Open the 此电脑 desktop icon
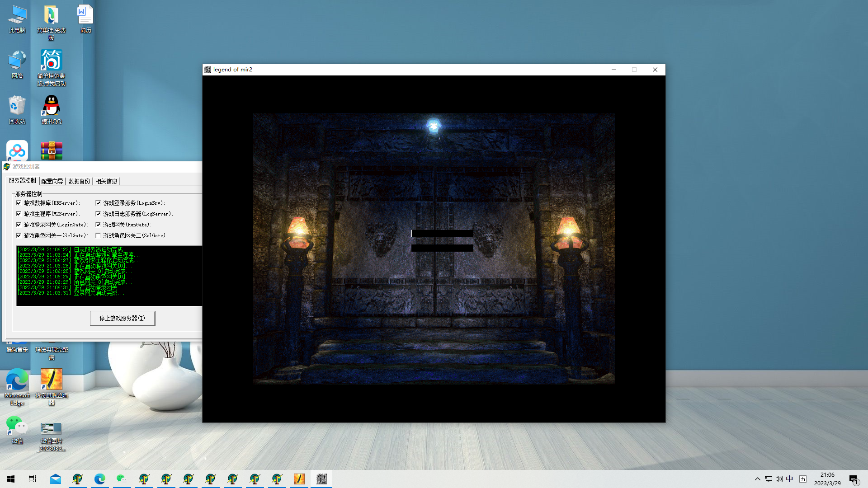 click(17, 19)
